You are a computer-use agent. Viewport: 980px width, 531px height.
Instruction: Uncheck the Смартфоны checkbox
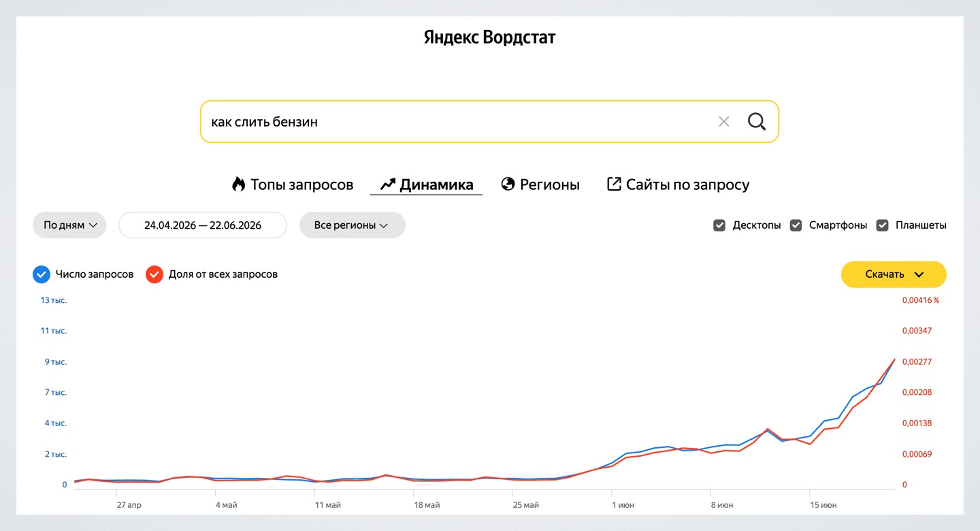796,225
